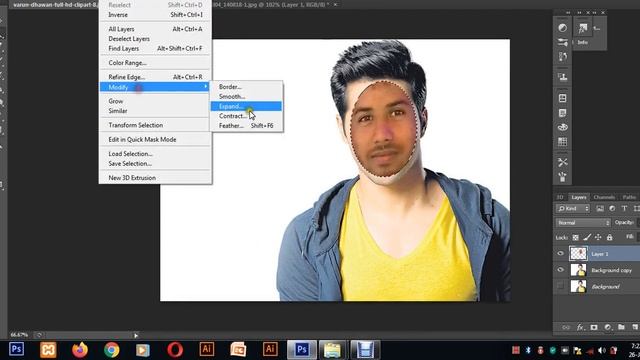Open new adjustment layer dropdown
The image size is (640, 360).
608,327
